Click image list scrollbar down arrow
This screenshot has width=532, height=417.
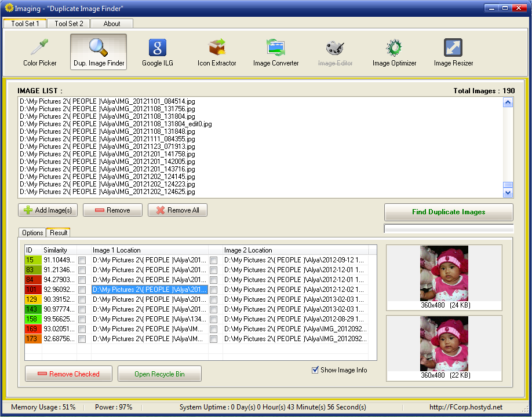click(508, 192)
